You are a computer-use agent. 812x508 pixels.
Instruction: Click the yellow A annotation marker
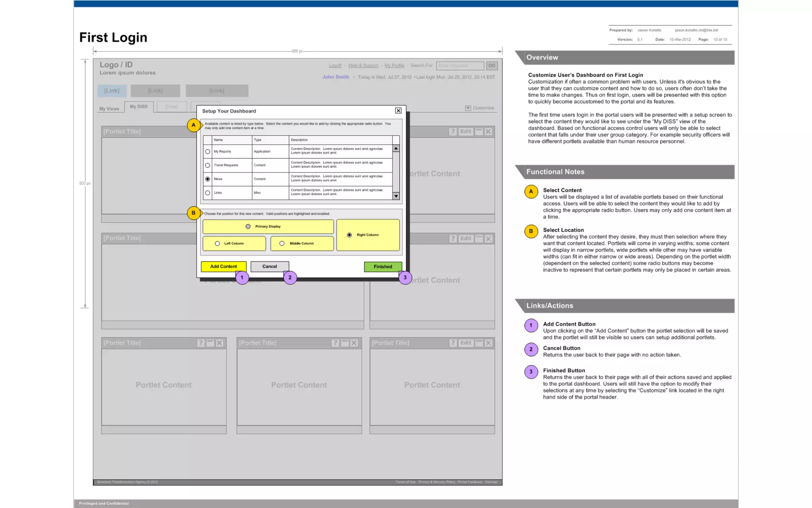pos(193,125)
